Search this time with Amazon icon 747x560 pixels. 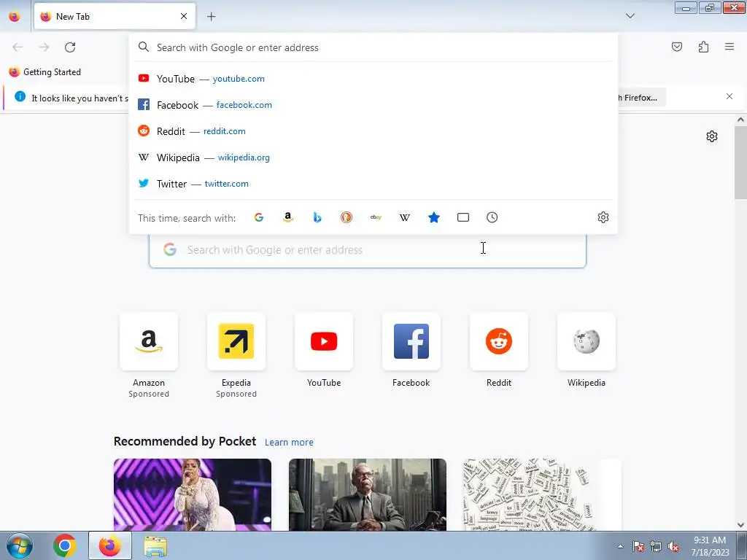point(287,217)
